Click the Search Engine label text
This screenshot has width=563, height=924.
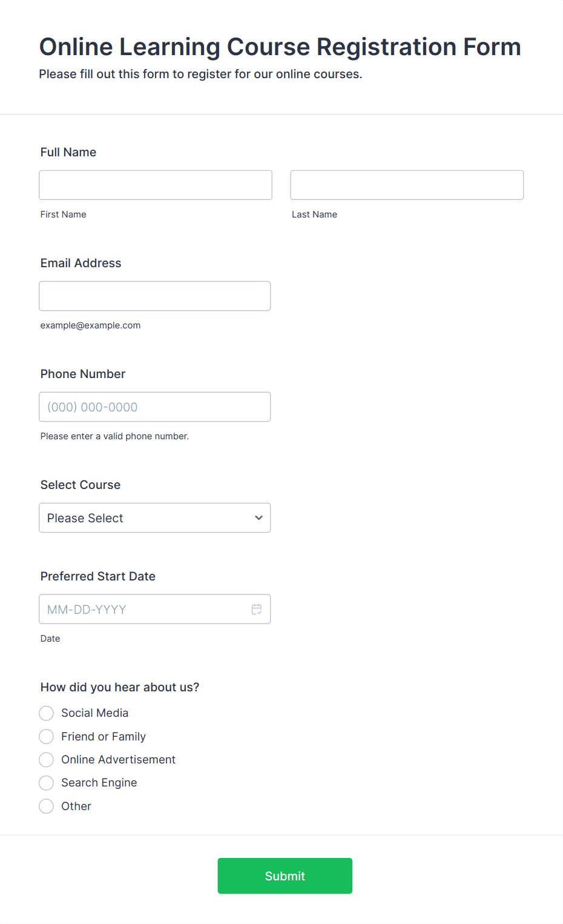(x=99, y=783)
